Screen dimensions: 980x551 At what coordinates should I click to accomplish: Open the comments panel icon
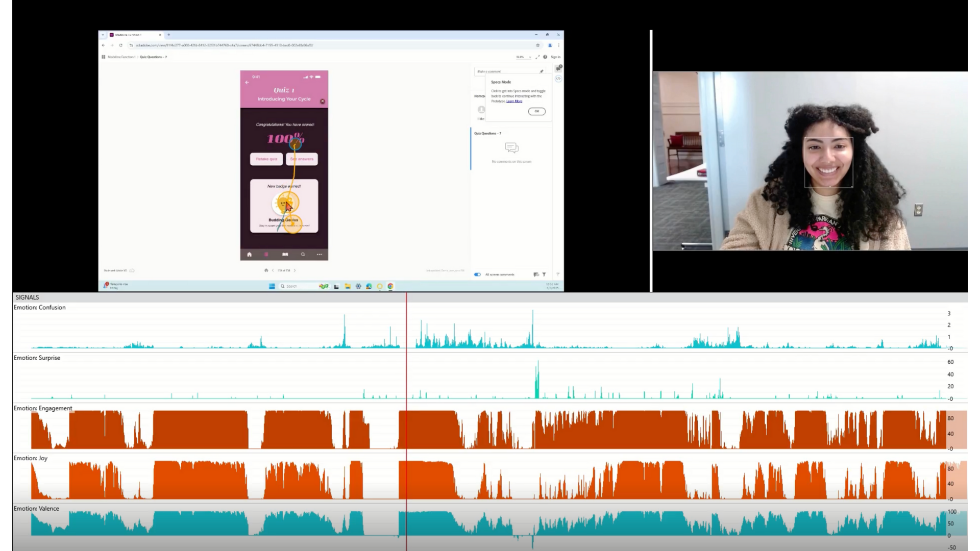tap(559, 68)
